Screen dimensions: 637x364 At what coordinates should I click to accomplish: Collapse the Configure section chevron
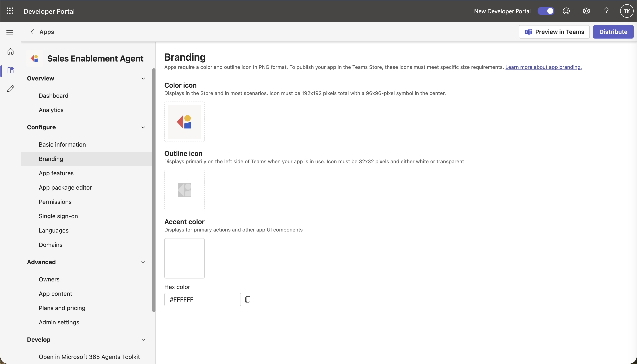(143, 127)
